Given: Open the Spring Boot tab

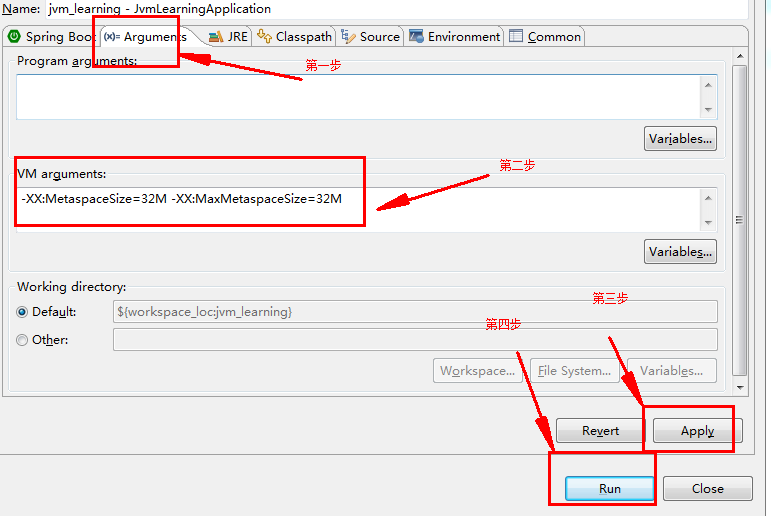Looking at the screenshot, I should coord(51,37).
